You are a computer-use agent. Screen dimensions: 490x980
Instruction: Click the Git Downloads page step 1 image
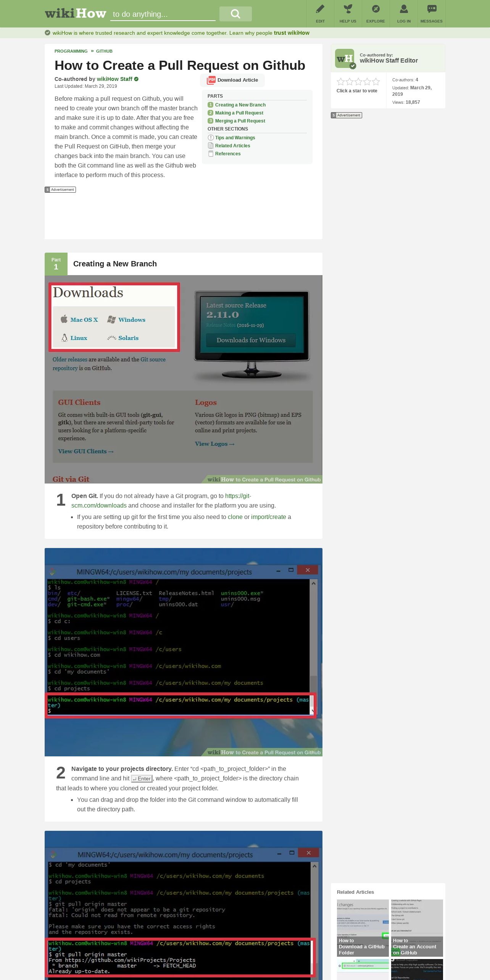[x=184, y=379]
